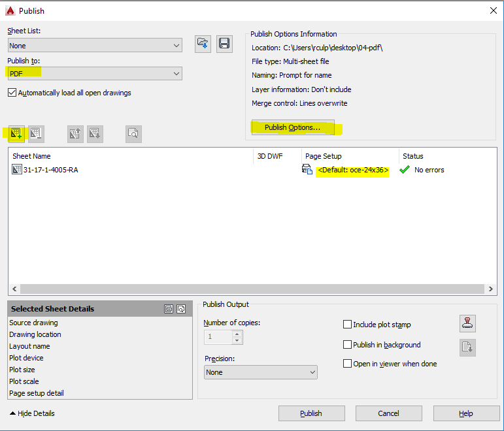This screenshot has width=504, height=431.
Task: Click the Add Sheets icon
Action: (x=16, y=134)
